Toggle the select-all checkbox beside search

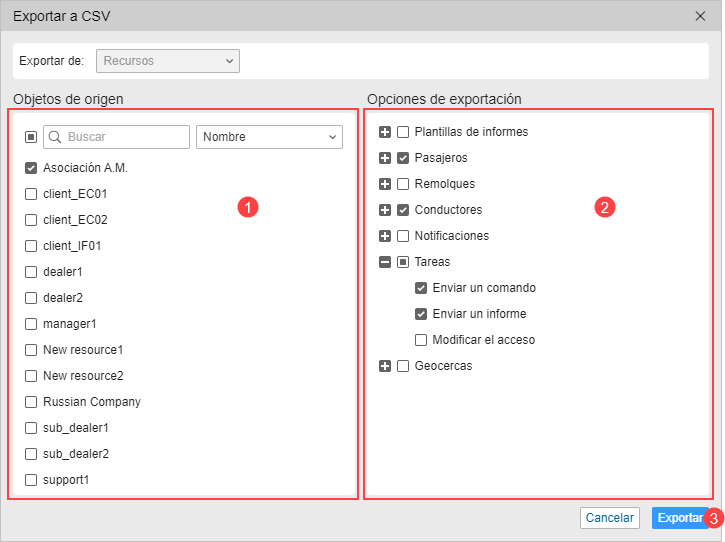31,137
